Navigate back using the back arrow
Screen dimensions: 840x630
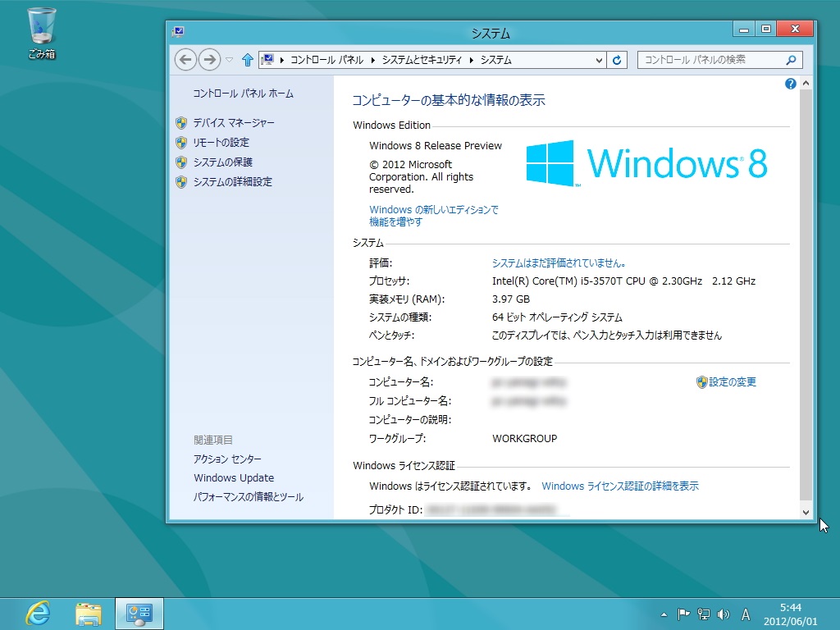185,60
